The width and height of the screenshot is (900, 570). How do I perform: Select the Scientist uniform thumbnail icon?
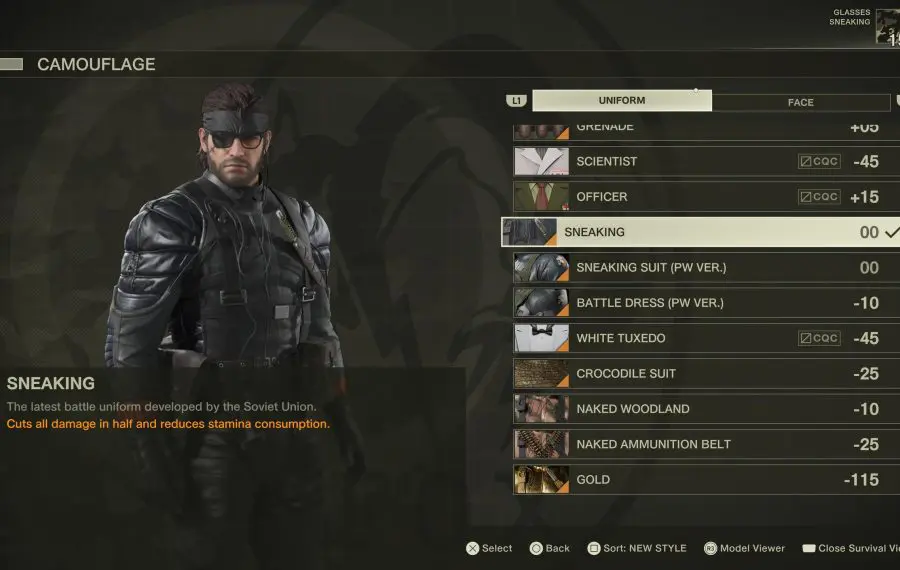coord(541,161)
